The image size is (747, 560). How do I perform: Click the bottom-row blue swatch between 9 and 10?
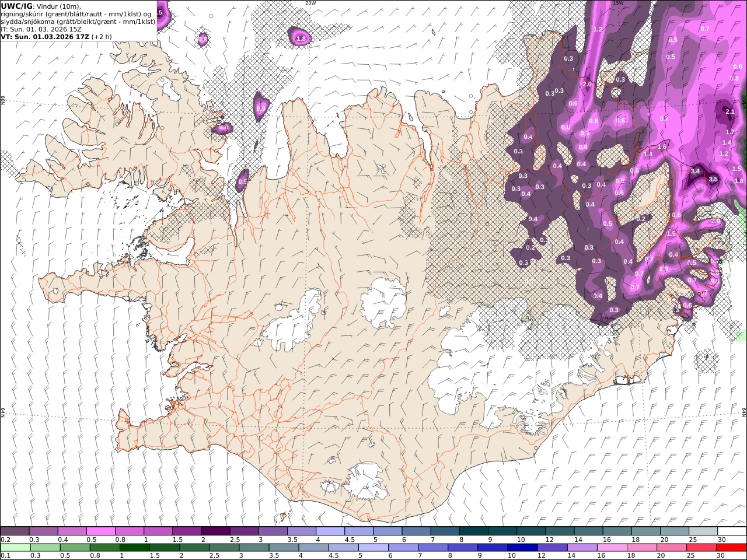pyautogui.click(x=492, y=548)
